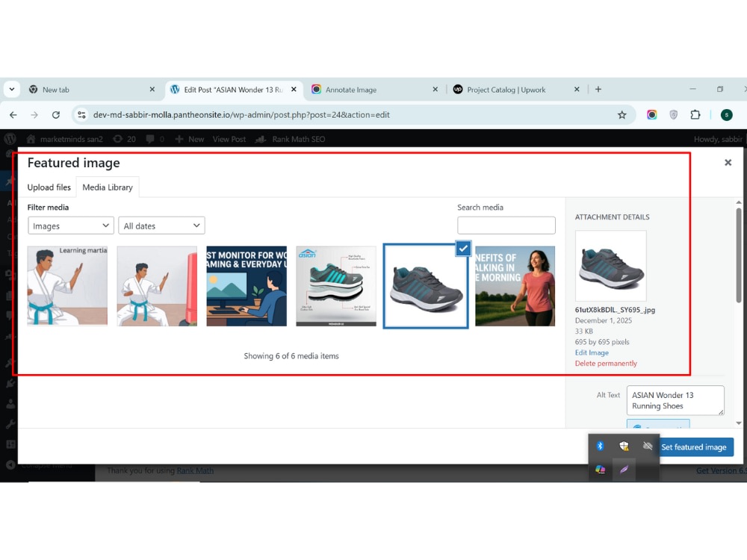Open the Extensions puzzle icon
747x560 pixels.
pos(695,115)
